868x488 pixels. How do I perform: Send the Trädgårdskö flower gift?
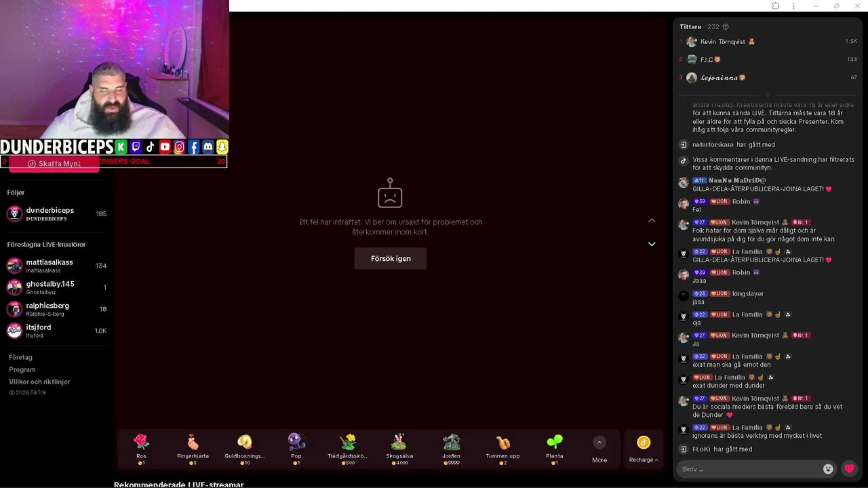click(347, 449)
